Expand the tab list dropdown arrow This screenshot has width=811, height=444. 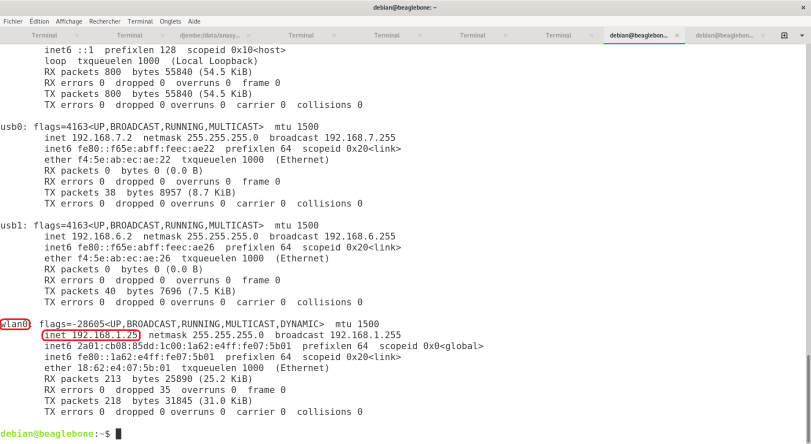799,35
